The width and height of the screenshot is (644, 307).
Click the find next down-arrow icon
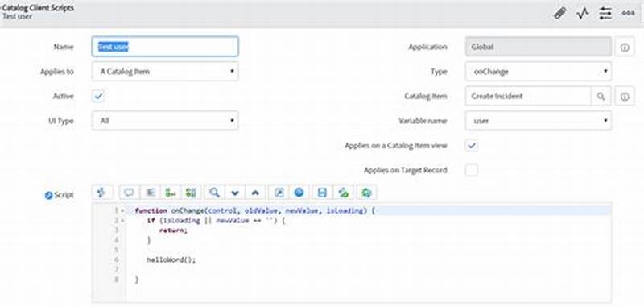click(235, 192)
